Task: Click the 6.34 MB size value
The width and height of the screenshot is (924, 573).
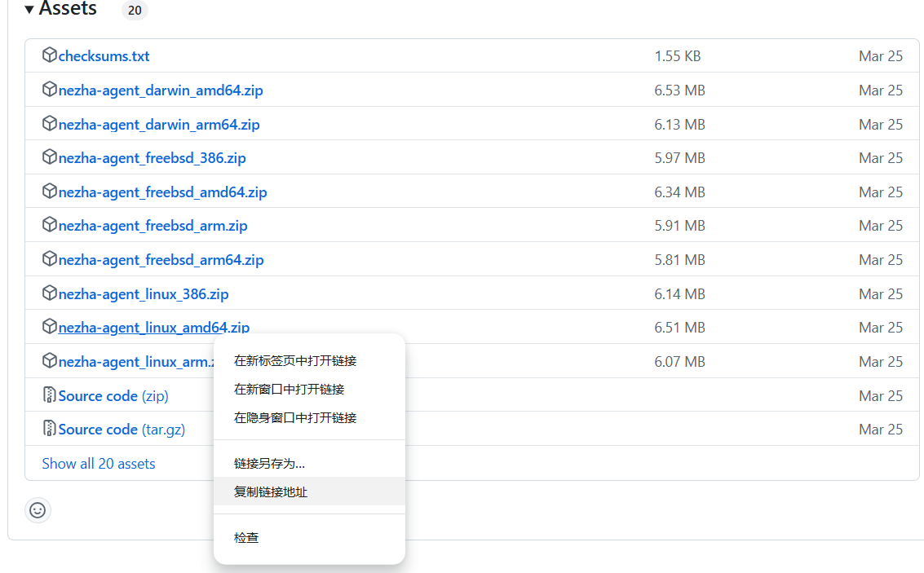Action: tap(679, 192)
